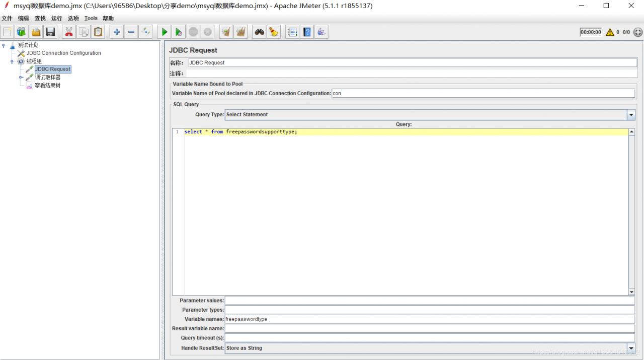The image size is (644, 360).
Task: Click the query editor scroll-up arrow
Action: (x=631, y=132)
